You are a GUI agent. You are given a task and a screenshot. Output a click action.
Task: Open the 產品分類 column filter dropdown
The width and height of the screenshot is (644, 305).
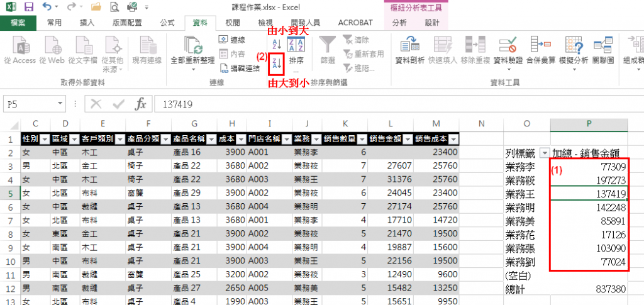(x=165, y=140)
